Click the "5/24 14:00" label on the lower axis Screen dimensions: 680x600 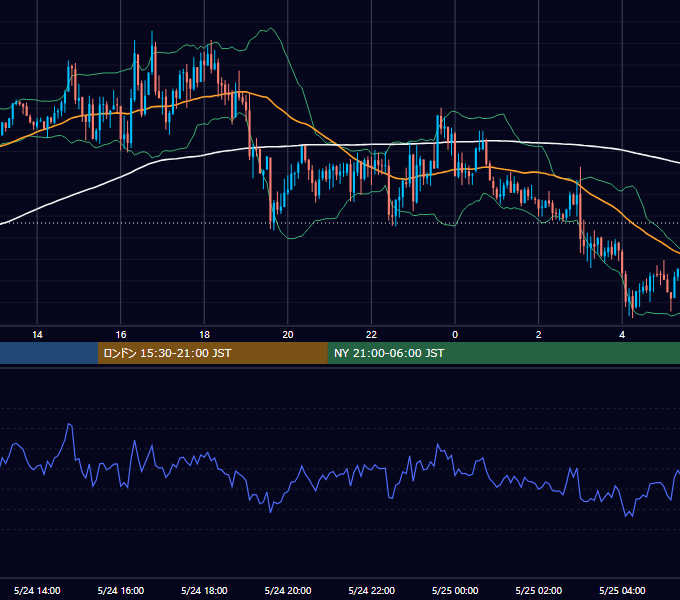coord(37,590)
